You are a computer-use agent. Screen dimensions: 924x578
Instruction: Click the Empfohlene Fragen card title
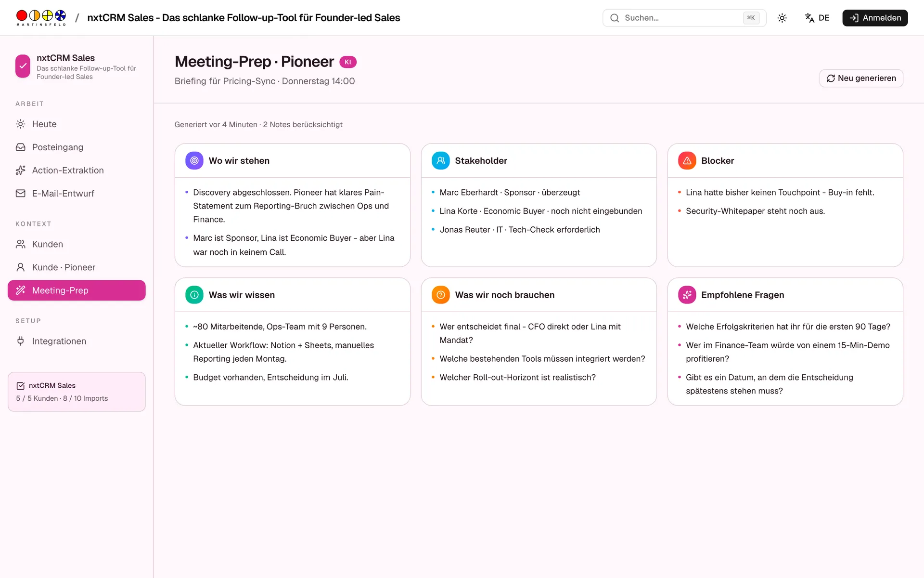(743, 295)
